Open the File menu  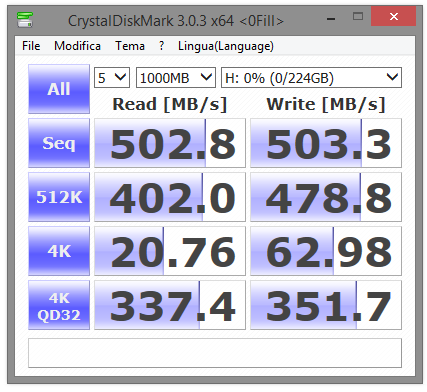(31, 46)
